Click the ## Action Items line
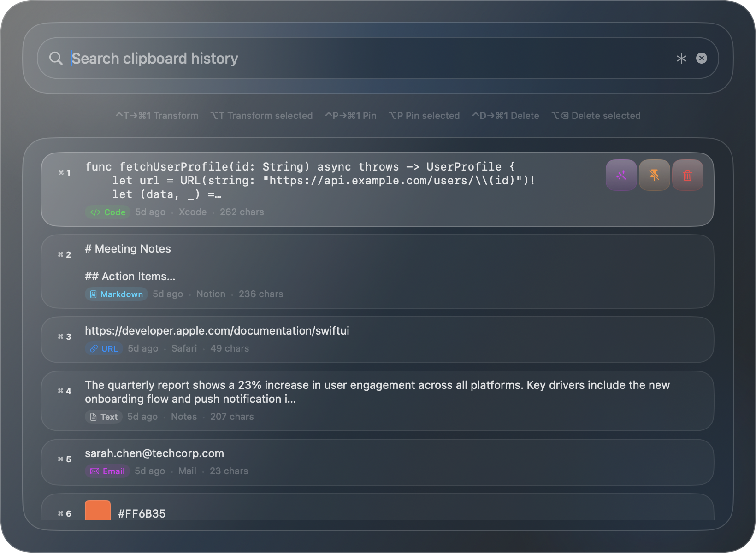Viewport: 756px width, 553px height. point(130,276)
